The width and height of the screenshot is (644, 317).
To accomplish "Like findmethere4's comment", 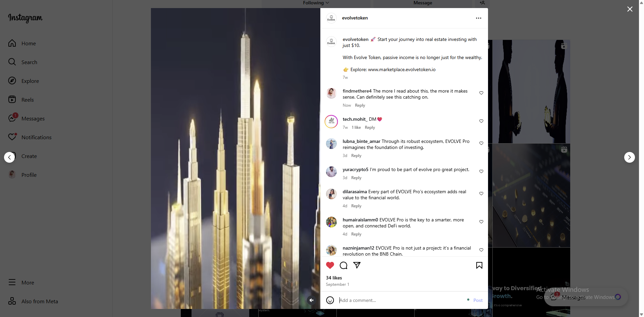I will coord(481,93).
